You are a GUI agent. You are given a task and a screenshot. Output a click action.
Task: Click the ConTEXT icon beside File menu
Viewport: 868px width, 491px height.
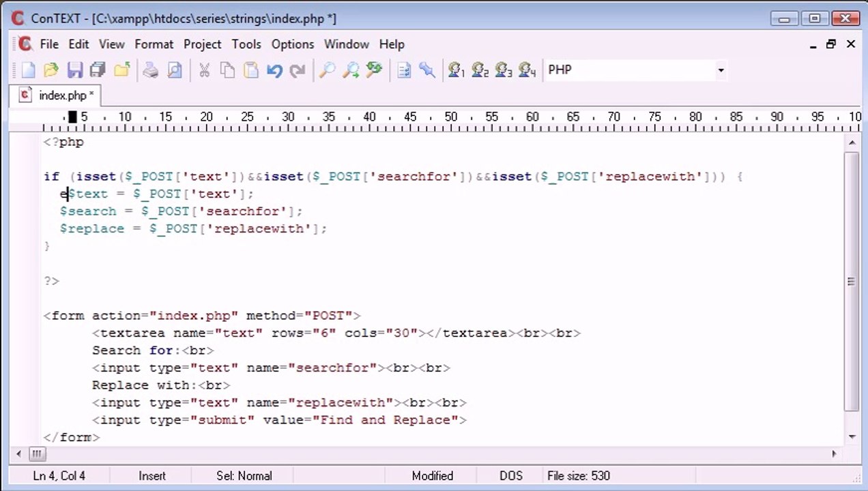pyautogui.click(x=25, y=44)
